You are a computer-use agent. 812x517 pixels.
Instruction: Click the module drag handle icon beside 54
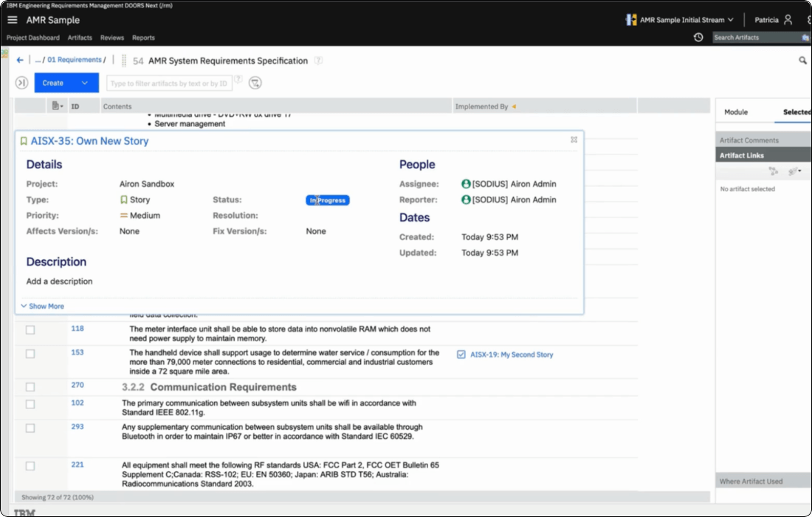tap(124, 61)
